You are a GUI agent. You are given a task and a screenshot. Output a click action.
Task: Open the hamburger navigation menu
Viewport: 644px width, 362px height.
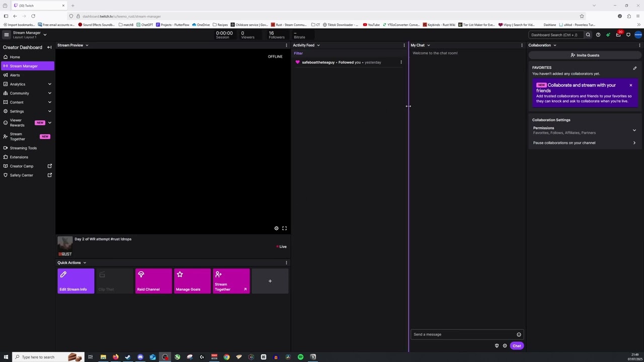click(6, 35)
